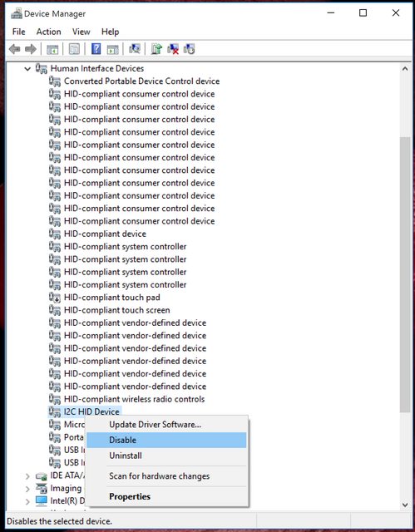Collapse the Human Interface Devices node
415x532 pixels.
click(x=27, y=69)
